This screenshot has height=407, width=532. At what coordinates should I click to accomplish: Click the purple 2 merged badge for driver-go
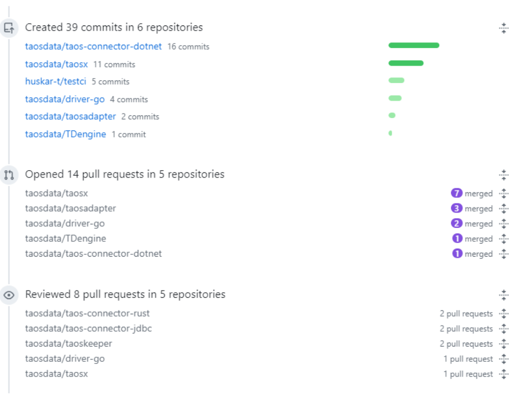pyautogui.click(x=457, y=224)
